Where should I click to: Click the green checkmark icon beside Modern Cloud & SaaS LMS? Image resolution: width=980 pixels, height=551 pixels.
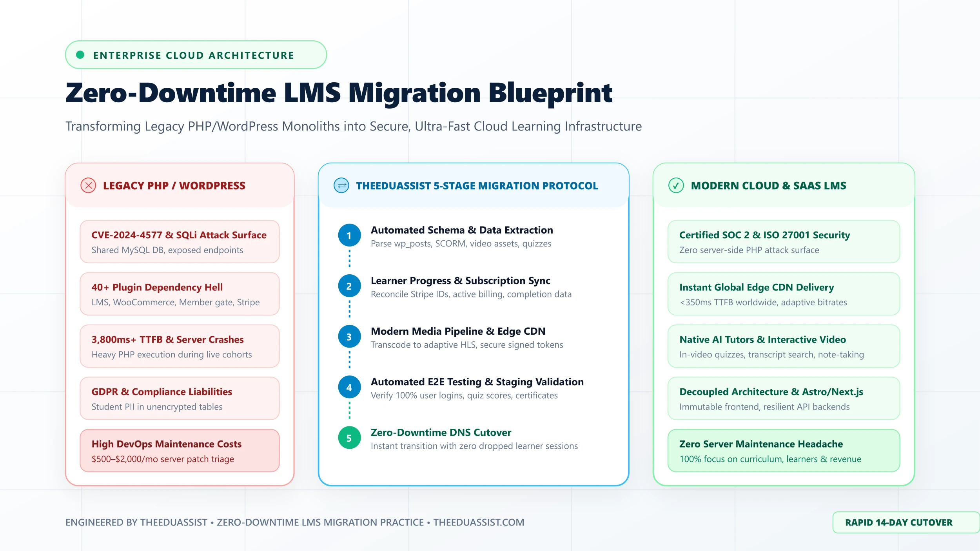click(x=676, y=185)
